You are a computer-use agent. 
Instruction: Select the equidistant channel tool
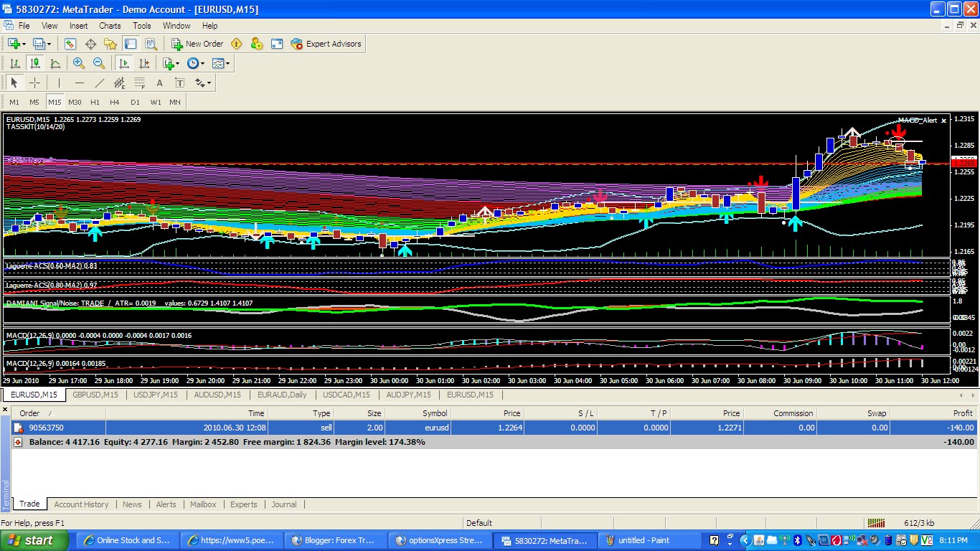[x=120, y=83]
